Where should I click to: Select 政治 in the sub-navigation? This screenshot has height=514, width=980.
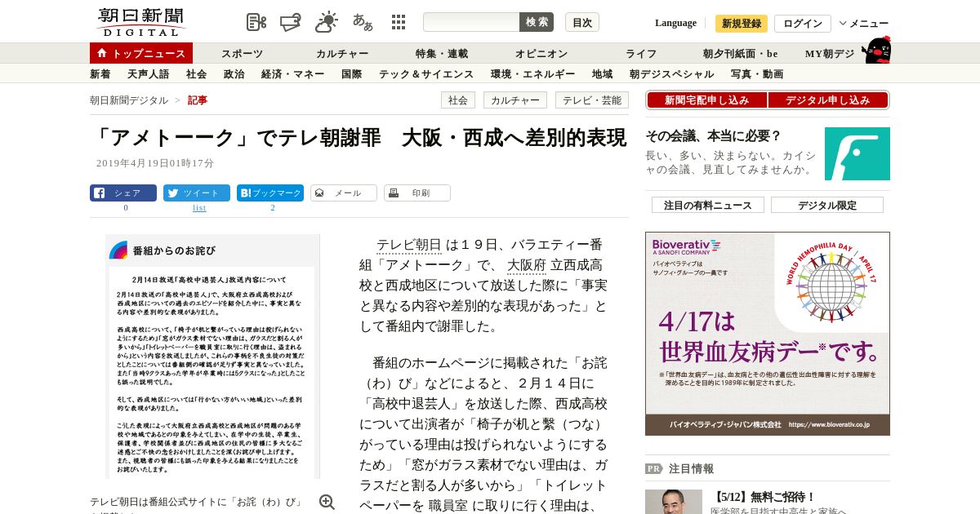[x=234, y=74]
